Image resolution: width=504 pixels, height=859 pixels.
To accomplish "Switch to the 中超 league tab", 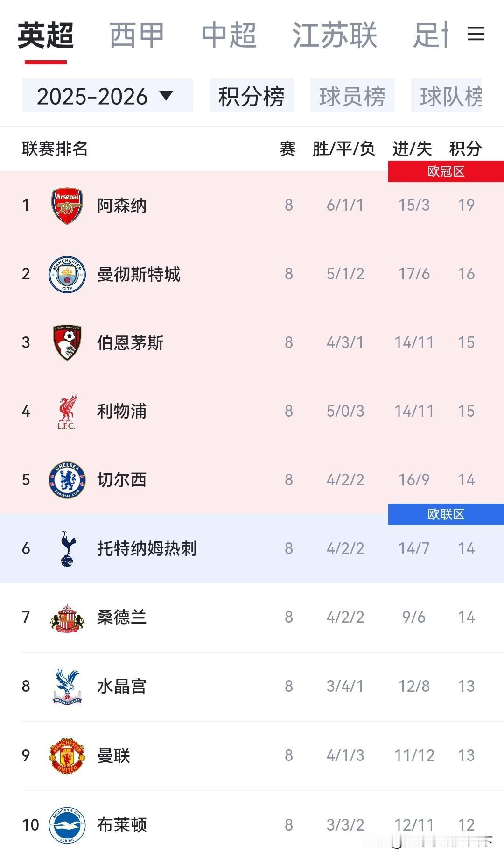I will tap(229, 35).
